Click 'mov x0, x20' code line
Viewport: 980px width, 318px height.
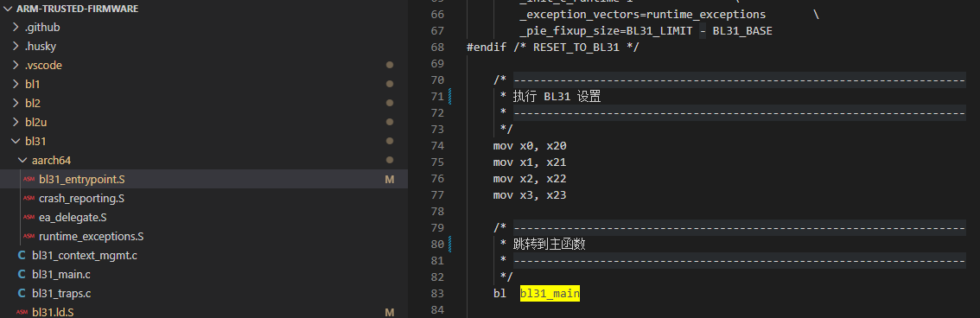click(x=530, y=145)
